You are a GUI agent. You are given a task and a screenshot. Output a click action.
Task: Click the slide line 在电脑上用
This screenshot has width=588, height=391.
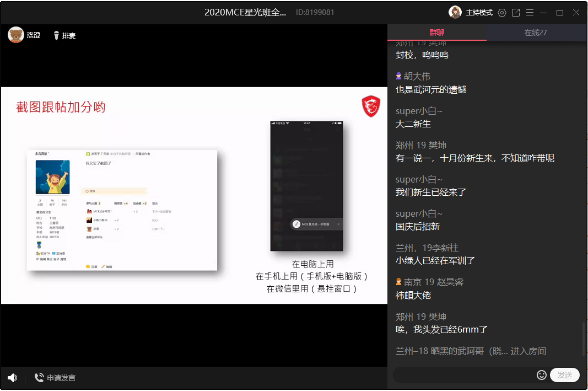point(313,264)
